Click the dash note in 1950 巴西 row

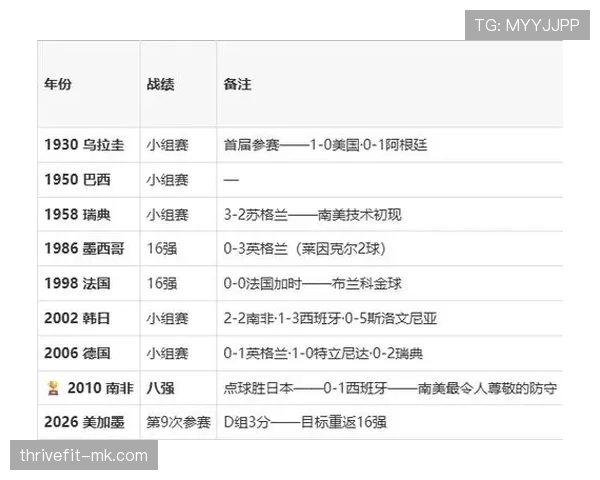231,180
